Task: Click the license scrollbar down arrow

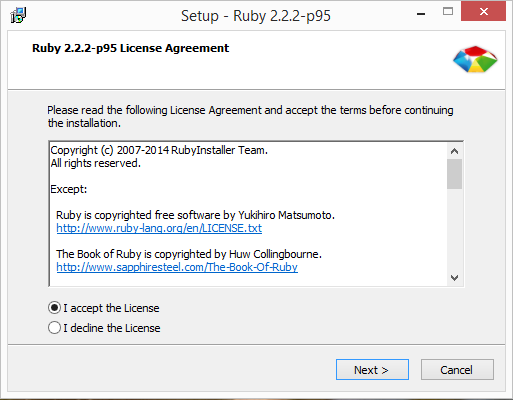Action: click(x=454, y=277)
